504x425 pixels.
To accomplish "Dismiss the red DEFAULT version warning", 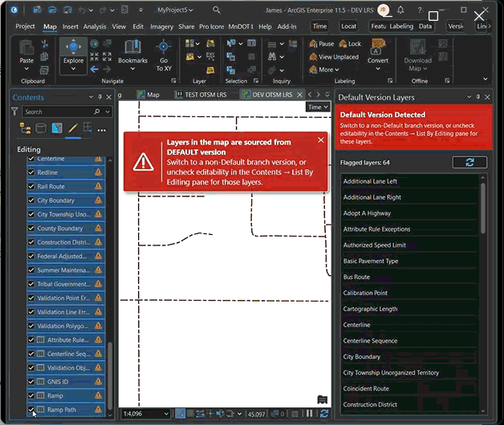I will 321,140.
